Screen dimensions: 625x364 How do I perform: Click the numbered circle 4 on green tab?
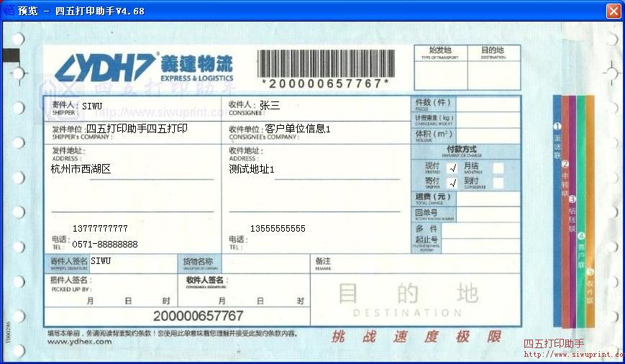click(x=581, y=235)
